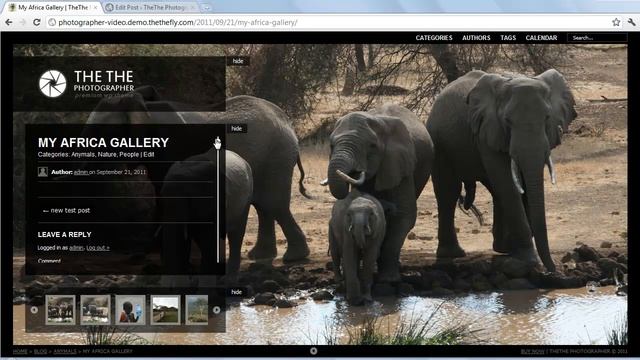Click the People category link
Image resolution: width=640 pixels, height=360 pixels.
point(129,155)
